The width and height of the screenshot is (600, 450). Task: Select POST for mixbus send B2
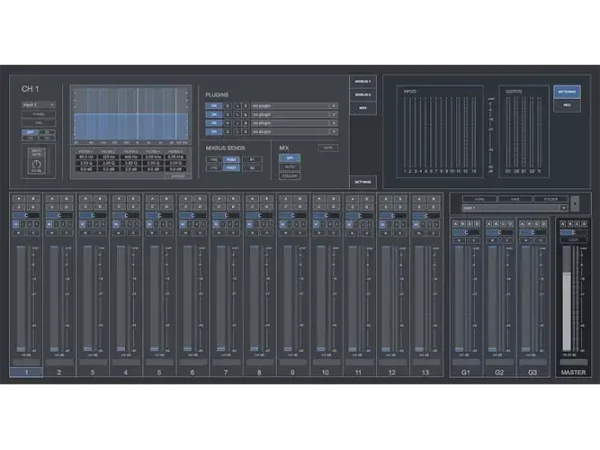click(x=231, y=168)
